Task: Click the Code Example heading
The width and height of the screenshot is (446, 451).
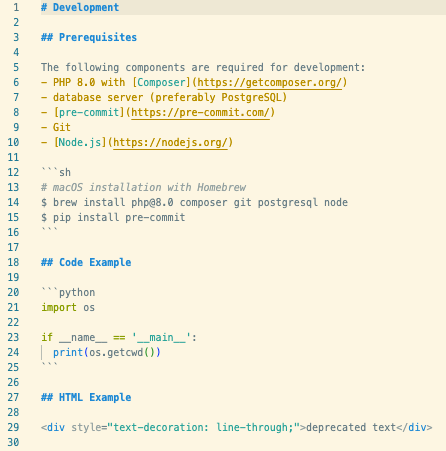Action: (x=95, y=262)
